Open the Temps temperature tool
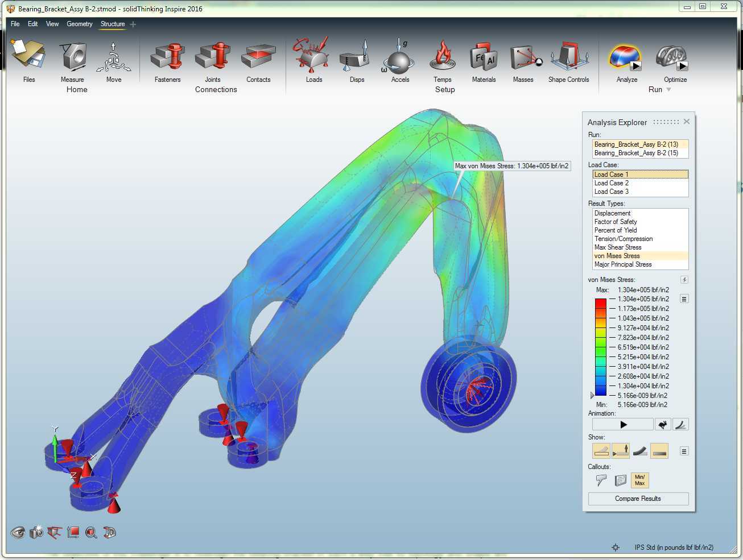Image resolution: width=743 pixels, height=560 pixels. tap(443, 56)
